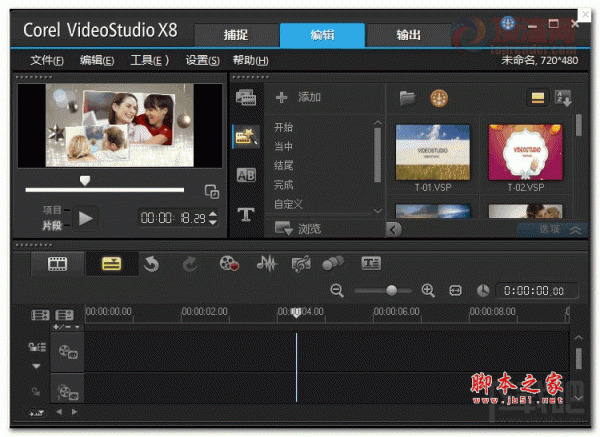Viewport: 600px width, 437px height.
Task: Zoom in on the timeline
Action: [428, 291]
